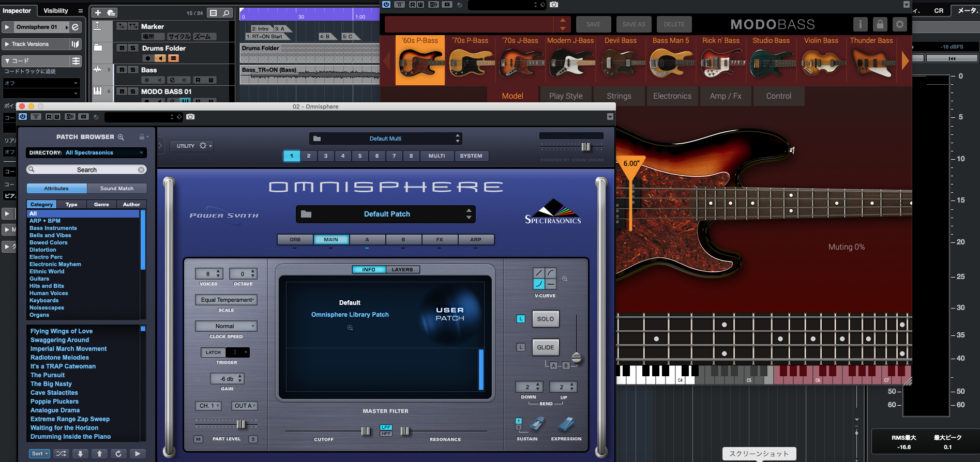Click the folder icon beside Default Patch
This screenshot has width=980, height=462.
pyautogui.click(x=306, y=214)
